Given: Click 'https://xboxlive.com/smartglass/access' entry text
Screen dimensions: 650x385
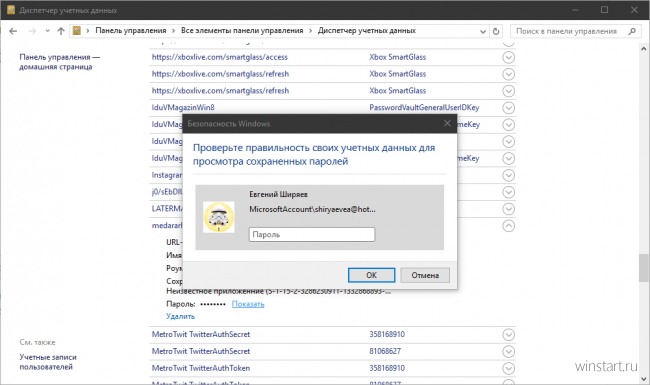Looking at the screenshot, I should click(220, 57).
